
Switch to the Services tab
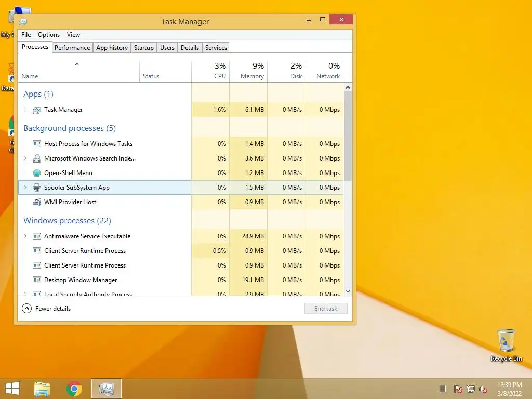point(216,48)
